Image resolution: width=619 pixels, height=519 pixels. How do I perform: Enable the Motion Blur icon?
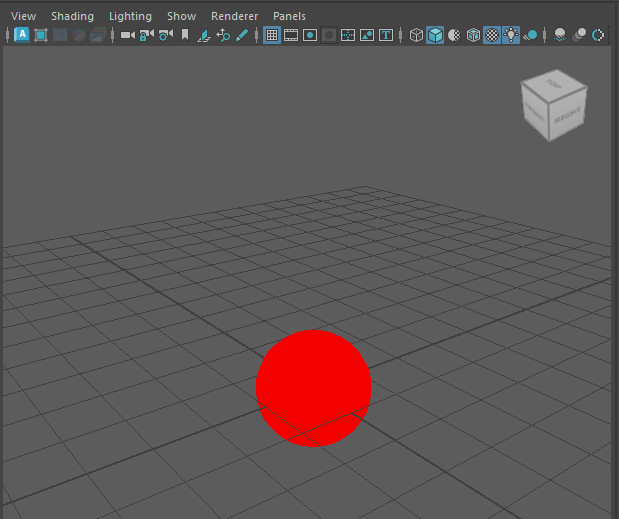579,35
